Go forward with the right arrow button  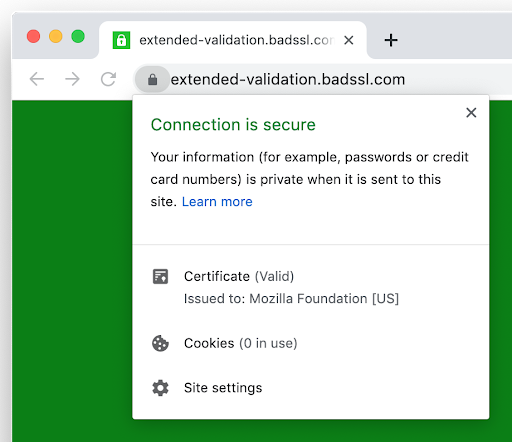pos(72,79)
